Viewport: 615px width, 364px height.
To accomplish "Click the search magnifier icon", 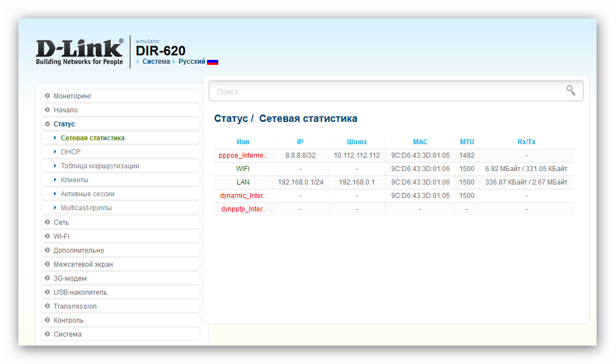I will pyautogui.click(x=571, y=91).
